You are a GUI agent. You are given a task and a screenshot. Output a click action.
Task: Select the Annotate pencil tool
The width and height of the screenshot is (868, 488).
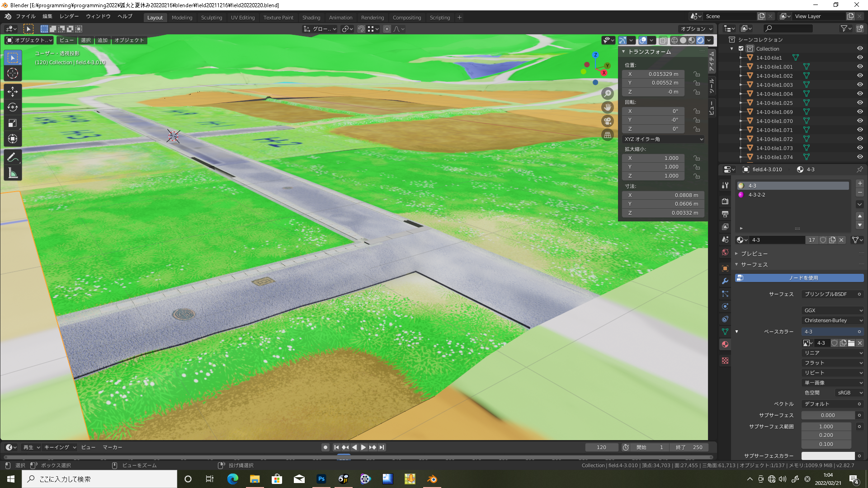point(13,157)
